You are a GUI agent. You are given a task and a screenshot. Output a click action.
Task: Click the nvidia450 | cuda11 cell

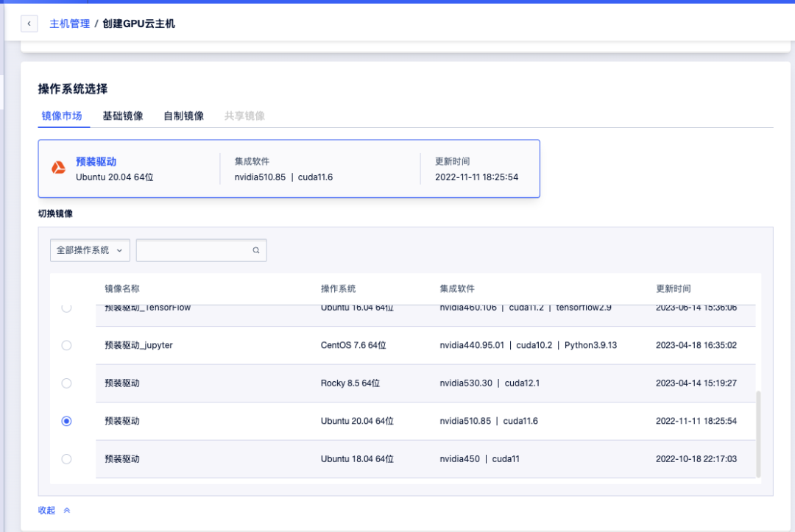[x=480, y=459]
